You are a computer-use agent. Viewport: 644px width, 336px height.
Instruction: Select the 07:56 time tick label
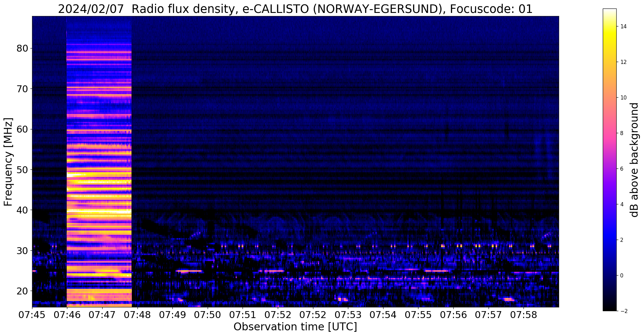point(454,314)
